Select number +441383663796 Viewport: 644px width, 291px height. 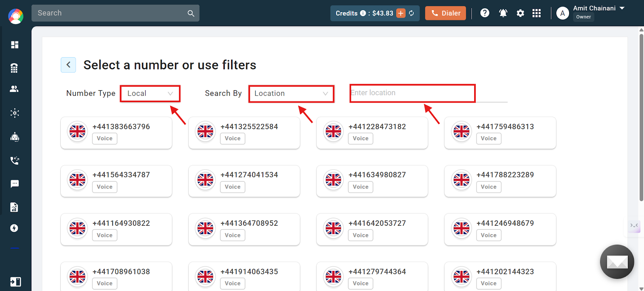tap(116, 133)
